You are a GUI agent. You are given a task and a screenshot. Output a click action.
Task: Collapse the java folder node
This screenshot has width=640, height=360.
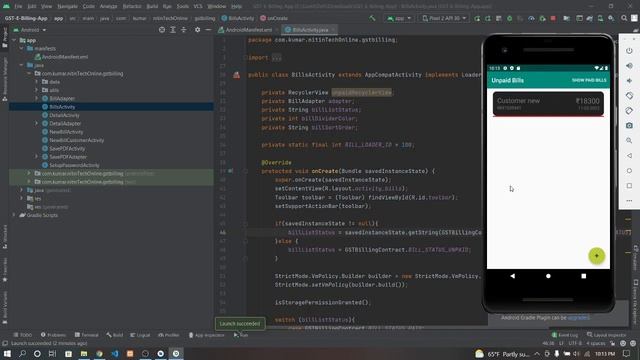point(22,65)
